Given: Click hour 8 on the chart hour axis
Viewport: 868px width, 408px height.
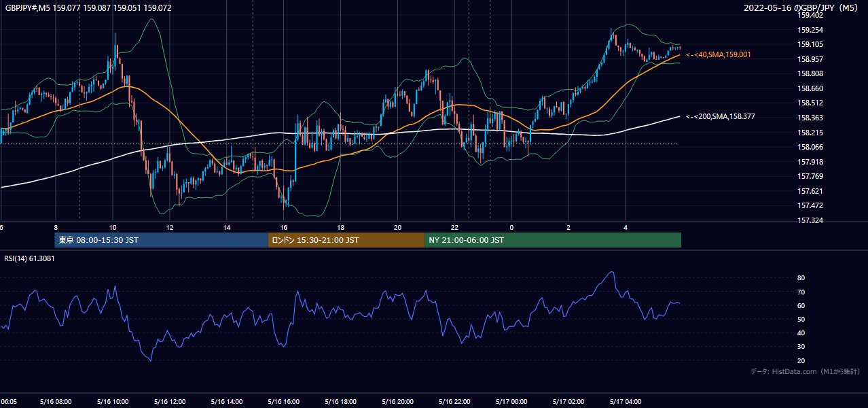Looking at the screenshot, I should 56,228.
